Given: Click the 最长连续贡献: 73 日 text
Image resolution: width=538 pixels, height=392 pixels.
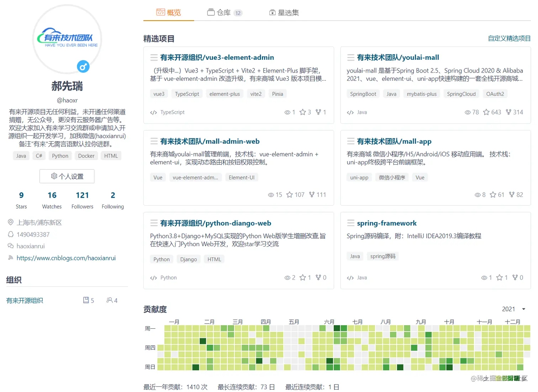Looking at the screenshot, I should (x=246, y=387).
